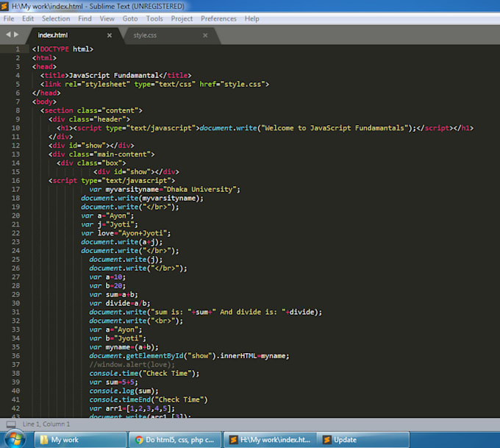500x448 pixels.
Task: Click the "sum is:" document.write line
Action: click(206, 312)
